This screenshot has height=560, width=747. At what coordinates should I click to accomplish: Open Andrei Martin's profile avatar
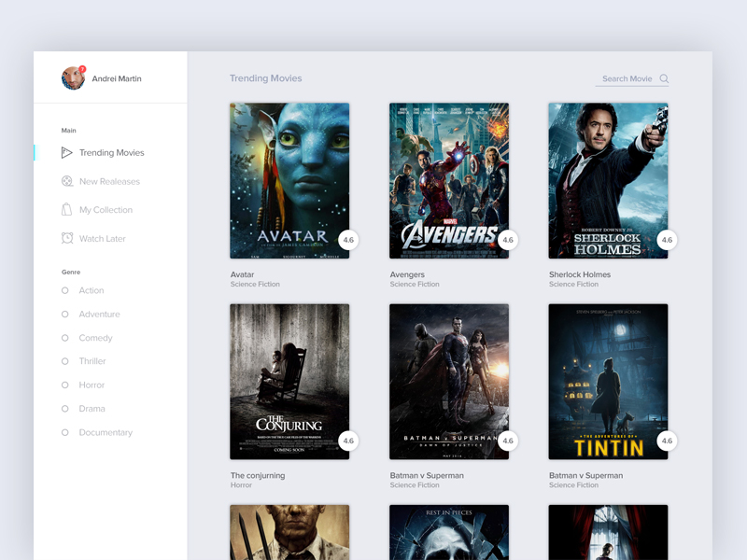coord(72,78)
